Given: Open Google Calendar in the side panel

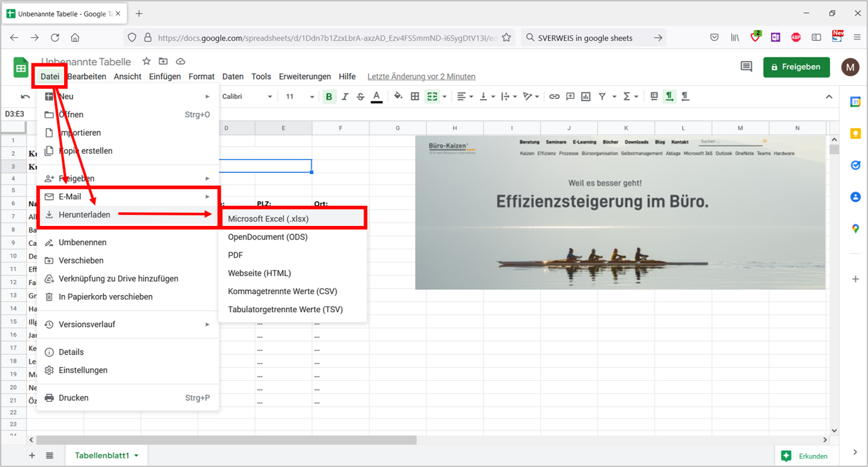Looking at the screenshot, I should click(855, 101).
